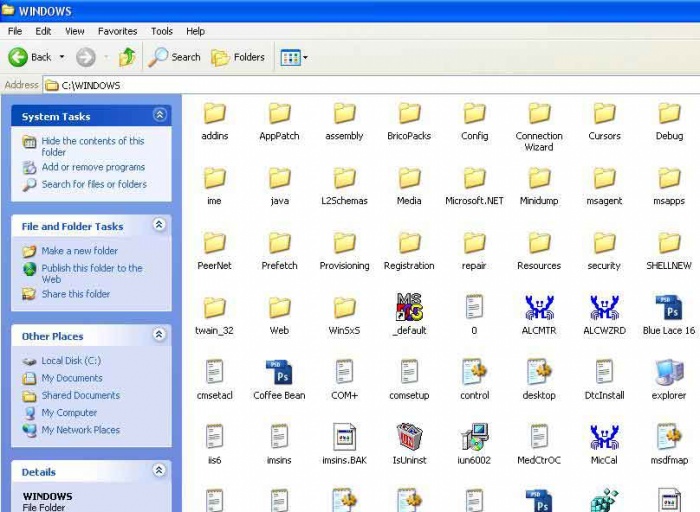Select the explorer application icon
This screenshot has height=512, width=700.
[669, 379]
